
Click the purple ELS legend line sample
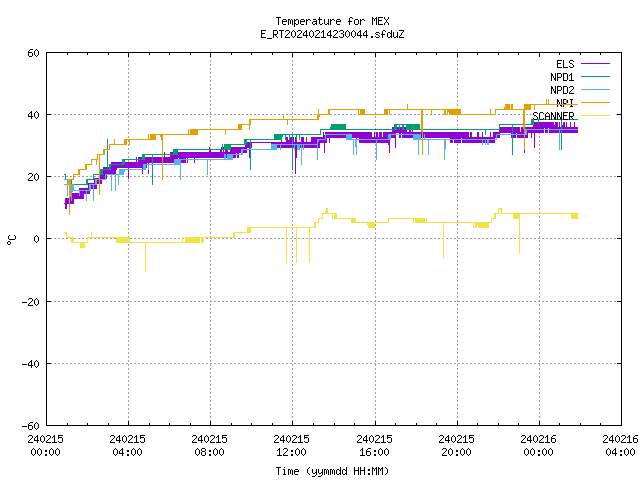[595, 64]
